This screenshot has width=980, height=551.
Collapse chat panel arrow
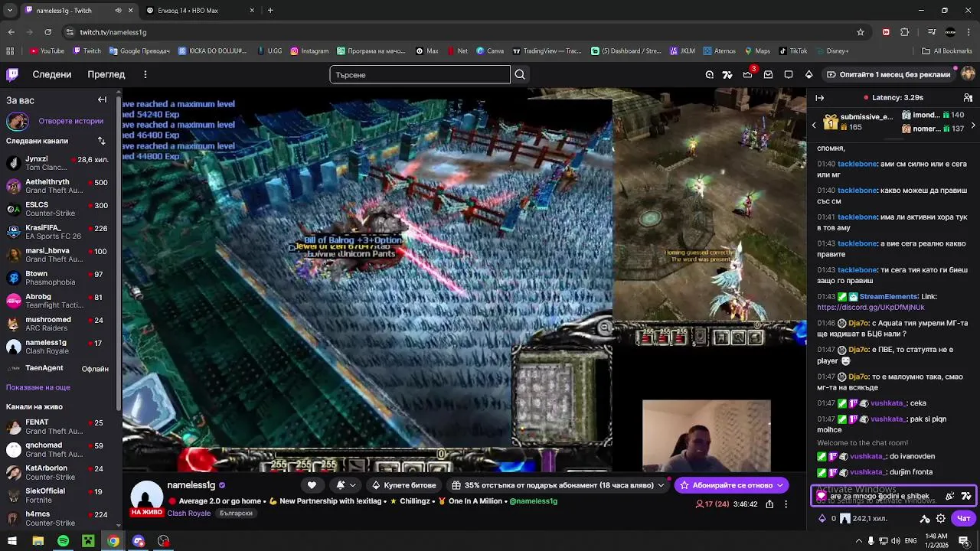click(x=819, y=98)
